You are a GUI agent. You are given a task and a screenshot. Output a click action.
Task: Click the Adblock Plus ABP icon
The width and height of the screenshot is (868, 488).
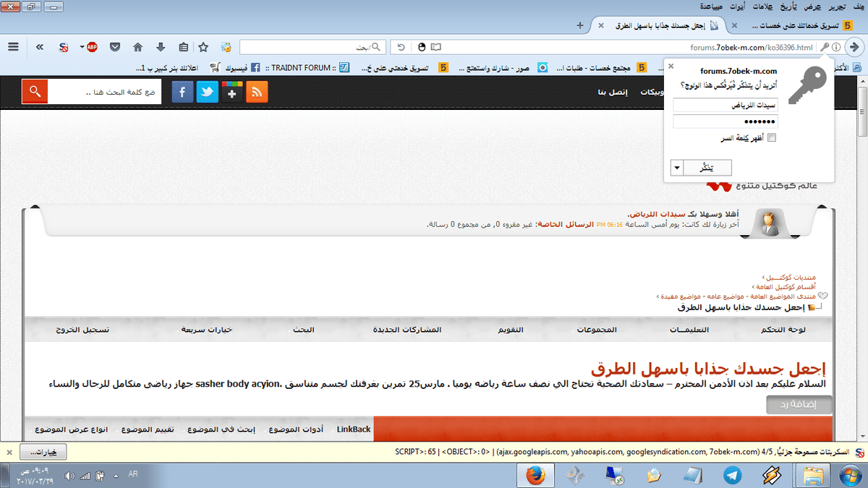[93, 47]
